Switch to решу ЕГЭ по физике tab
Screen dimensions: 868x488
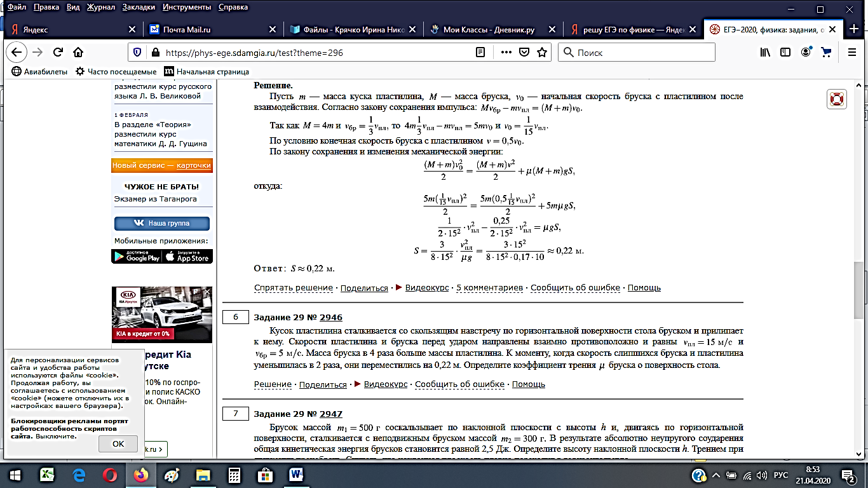click(633, 29)
